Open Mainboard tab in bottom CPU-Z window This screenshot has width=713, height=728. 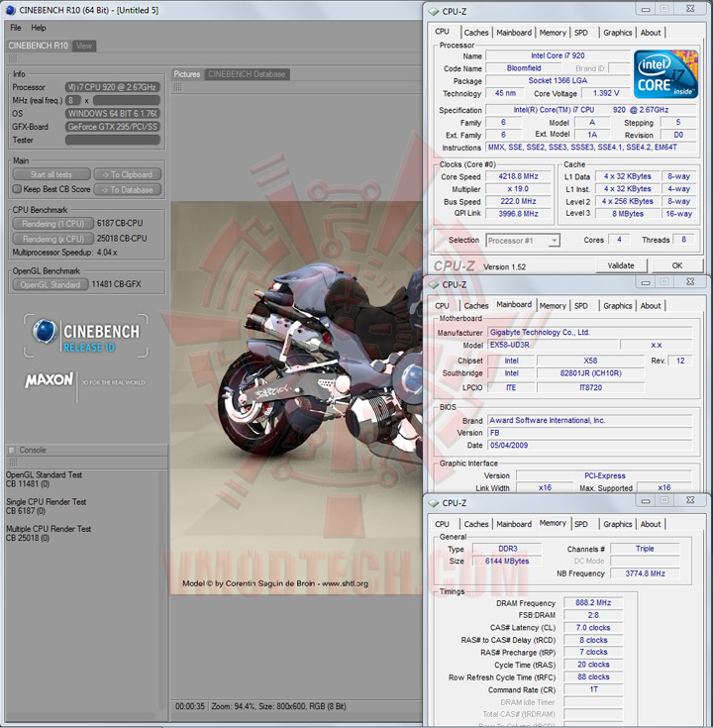click(514, 524)
